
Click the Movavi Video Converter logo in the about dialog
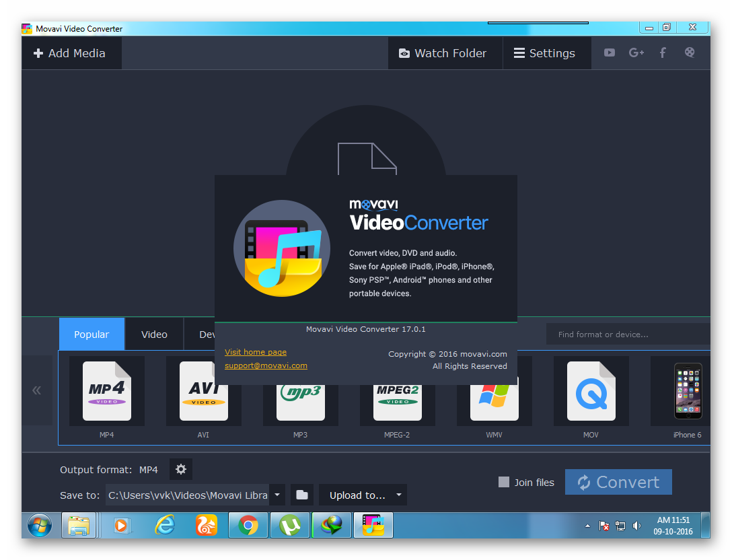click(282, 248)
